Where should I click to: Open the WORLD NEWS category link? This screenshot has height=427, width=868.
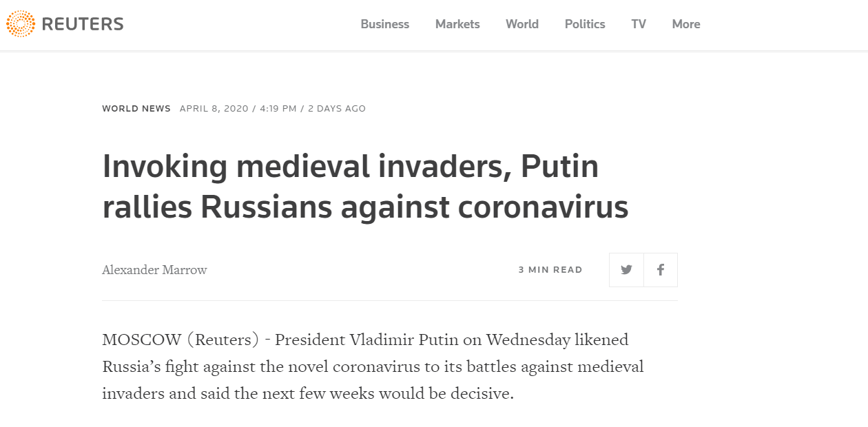point(136,109)
